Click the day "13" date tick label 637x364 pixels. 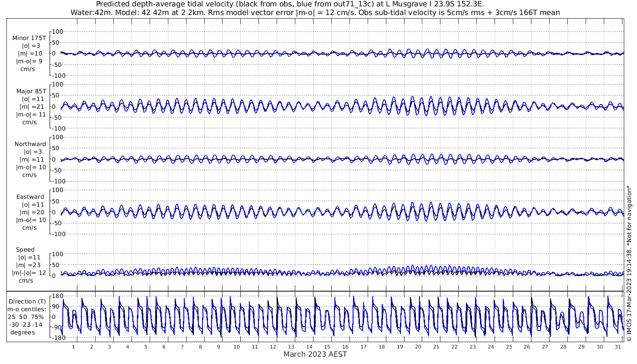tap(291, 347)
